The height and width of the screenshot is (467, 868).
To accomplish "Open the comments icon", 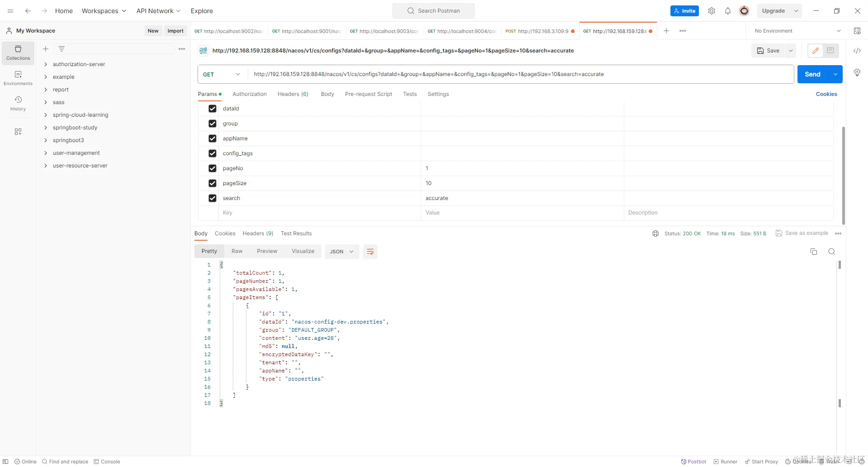I will point(830,51).
